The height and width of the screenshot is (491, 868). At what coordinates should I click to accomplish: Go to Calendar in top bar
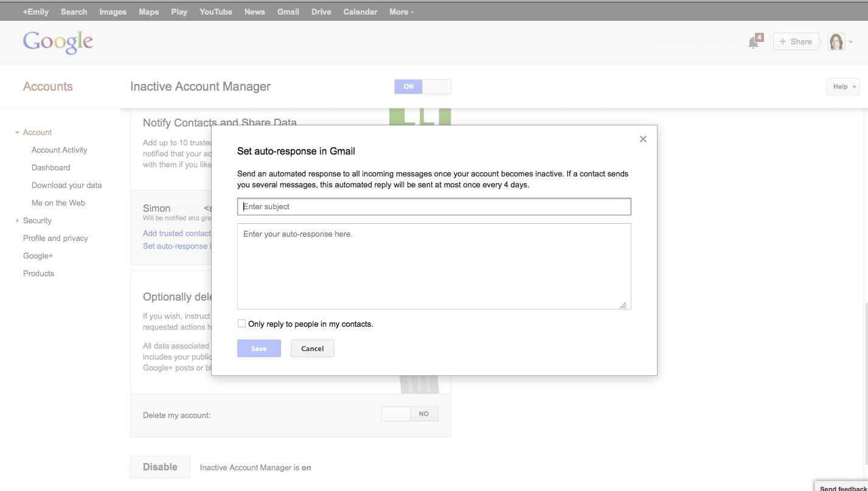tap(360, 12)
